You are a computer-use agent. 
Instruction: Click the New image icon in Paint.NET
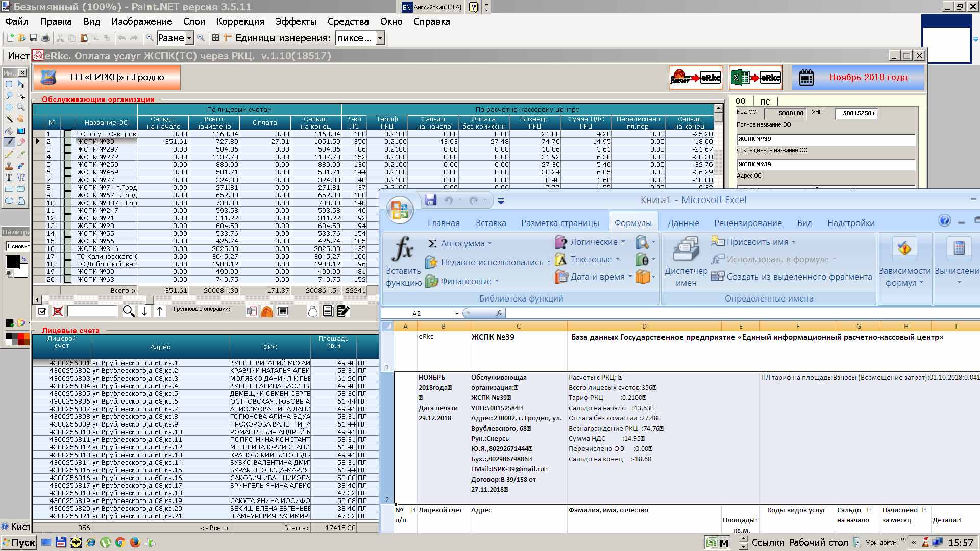tap(10, 38)
